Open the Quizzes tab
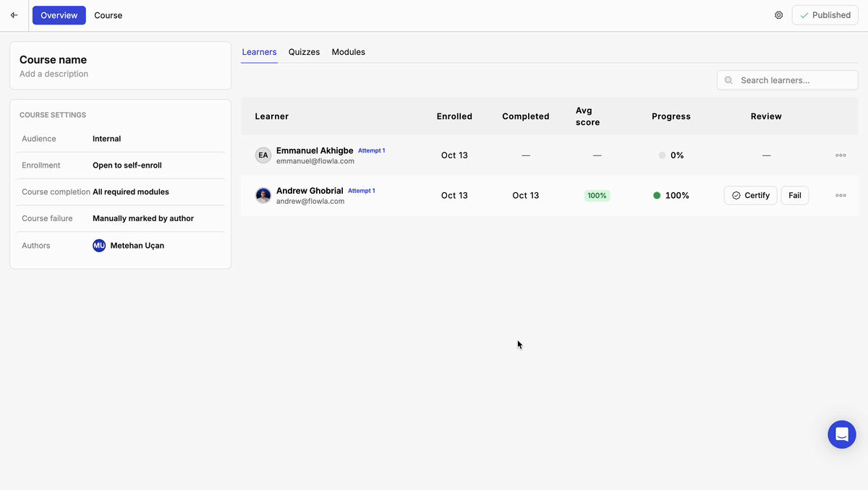This screenshot has width=868, height=490. coord(304,52)
